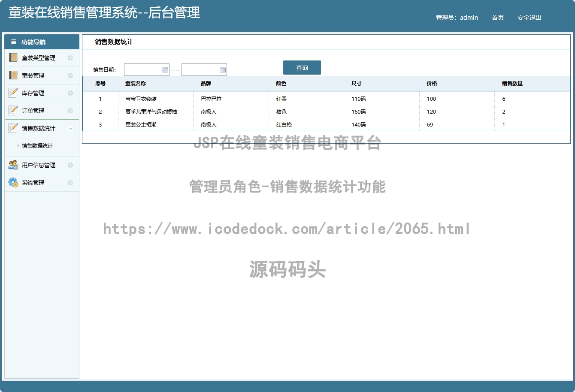This screenshot has height=392, width=575.
Task: Select the 夏季儿童洋气运动短袖 cell
Action: point(151,112)
